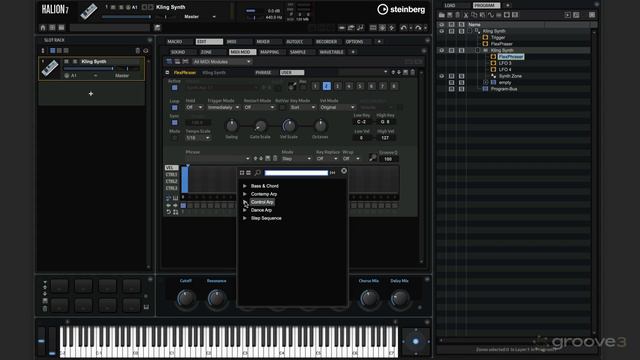Open the All MIDI Modules dropdown
The height and width of the screenshot is (360, 640).
pyautogui.click(x=222, y=62)
